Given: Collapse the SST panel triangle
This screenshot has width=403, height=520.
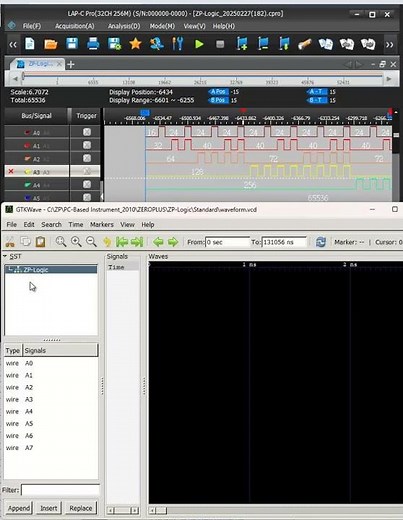Looking at the screenshot, I should point(5,256).
